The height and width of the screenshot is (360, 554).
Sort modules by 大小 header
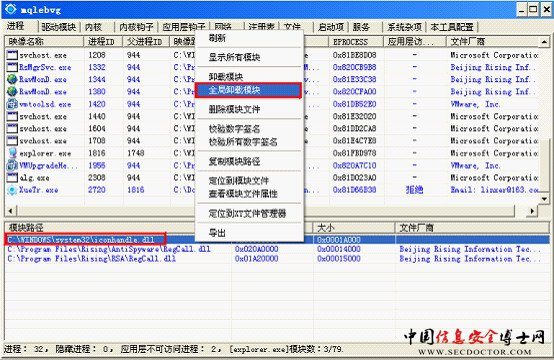(x=354, y=228)
